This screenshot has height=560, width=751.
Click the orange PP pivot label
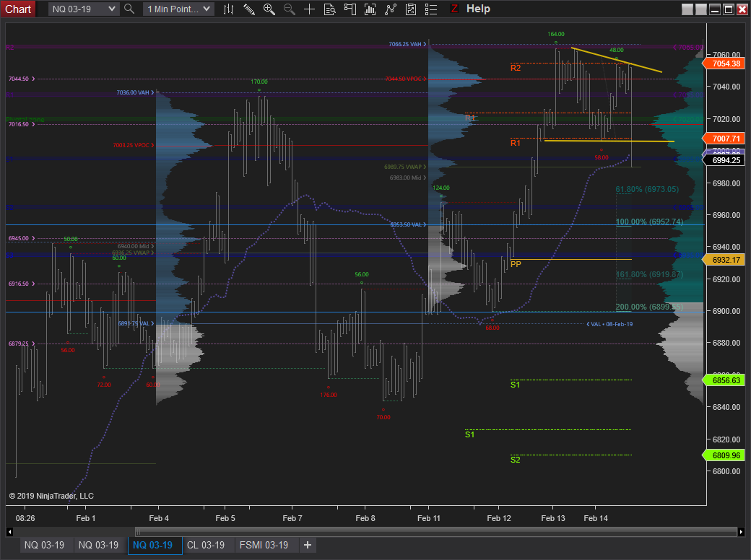point(516,264)
